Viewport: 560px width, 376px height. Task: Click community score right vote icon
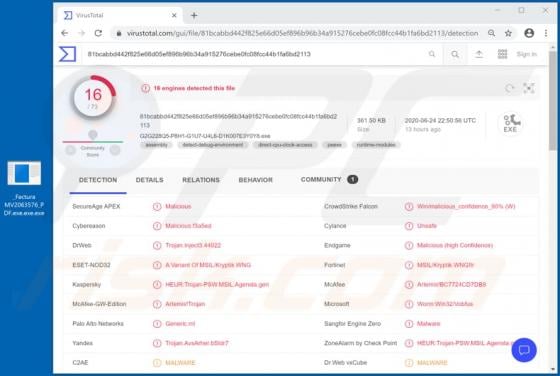pos(115,150)
